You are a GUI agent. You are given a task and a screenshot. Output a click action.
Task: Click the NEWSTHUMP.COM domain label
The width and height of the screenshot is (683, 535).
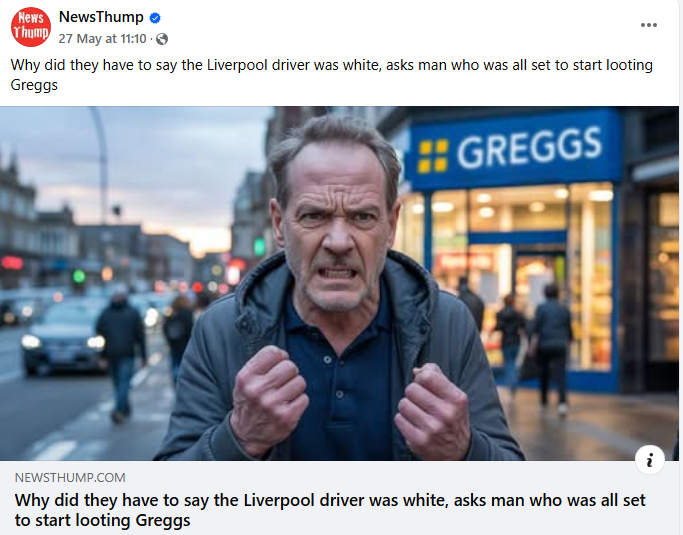[70, 477]
